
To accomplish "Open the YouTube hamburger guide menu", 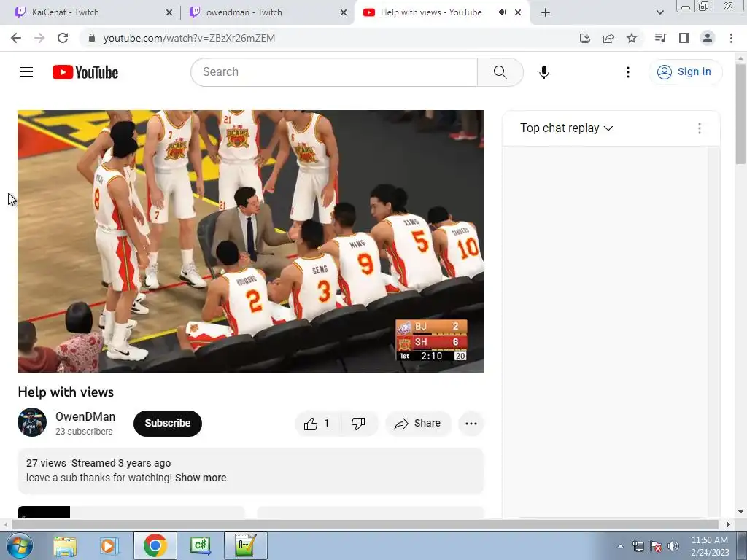I will click(x=26, y=72).
